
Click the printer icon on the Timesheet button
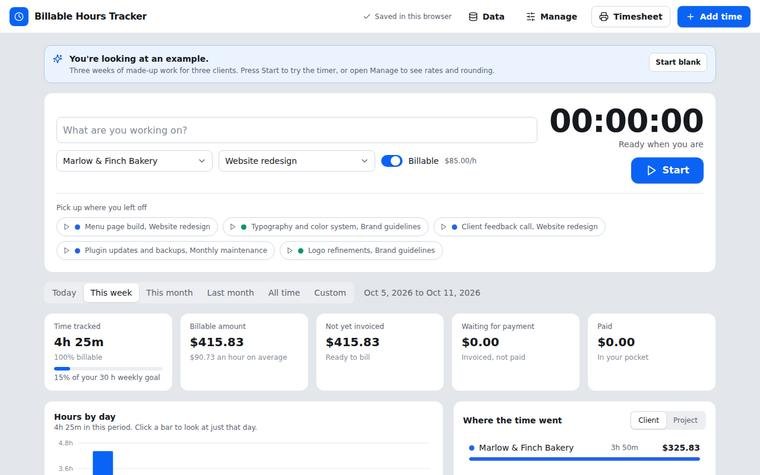603,16
